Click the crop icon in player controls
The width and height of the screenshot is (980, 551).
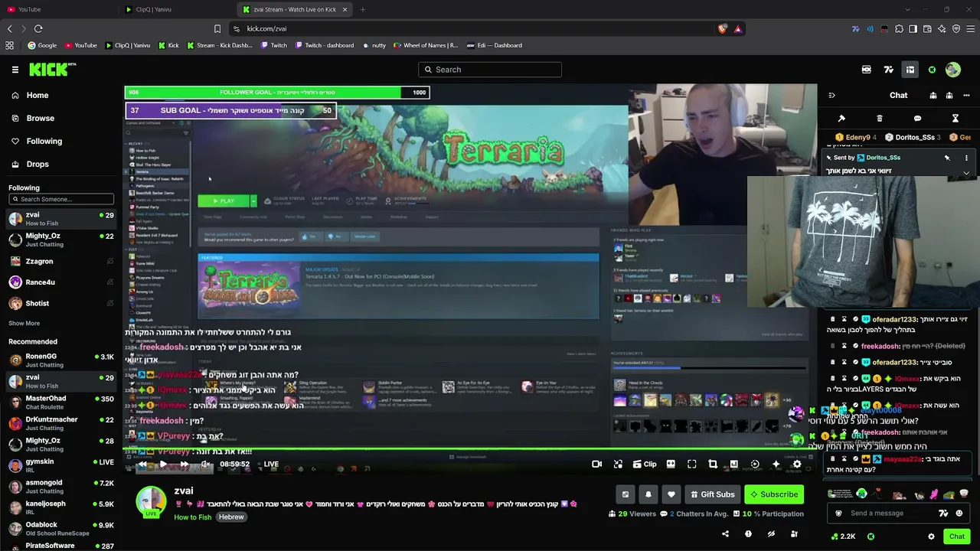click(x=713, y=464)
